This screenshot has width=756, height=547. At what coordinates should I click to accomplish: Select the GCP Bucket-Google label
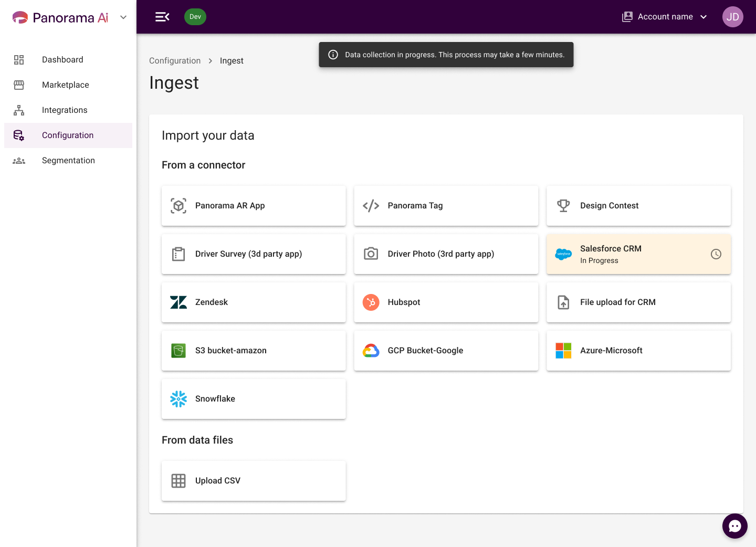[x=426, y=351]
